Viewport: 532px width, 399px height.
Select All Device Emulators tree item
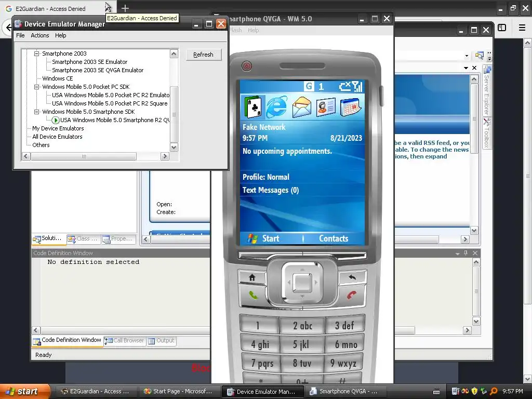pyautogui.click(x=57, y=137)
